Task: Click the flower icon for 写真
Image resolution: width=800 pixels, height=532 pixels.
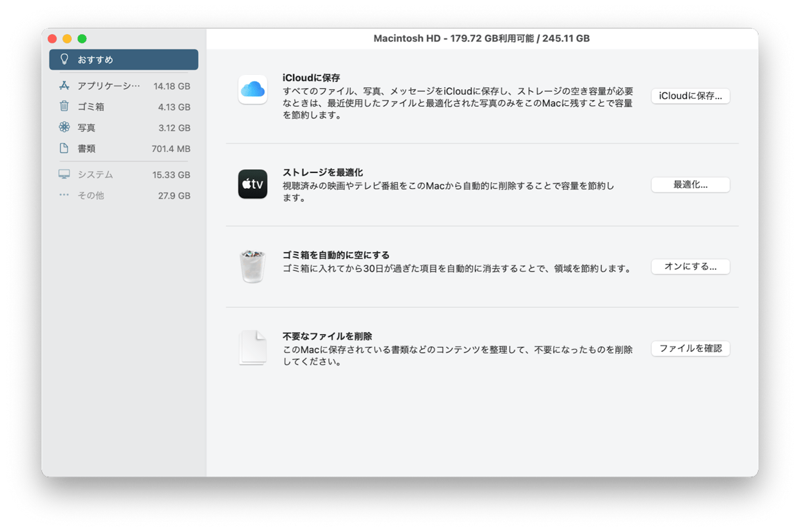Action: click(64, 128)
